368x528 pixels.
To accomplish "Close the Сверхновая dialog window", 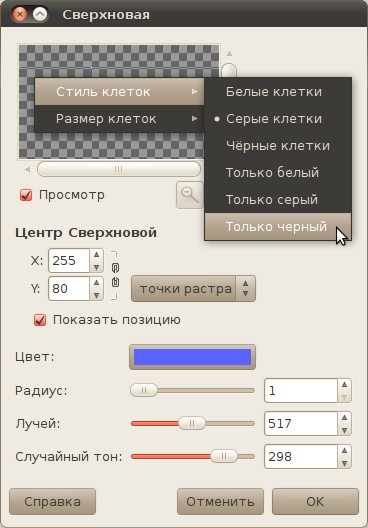I will coord(20,14).
